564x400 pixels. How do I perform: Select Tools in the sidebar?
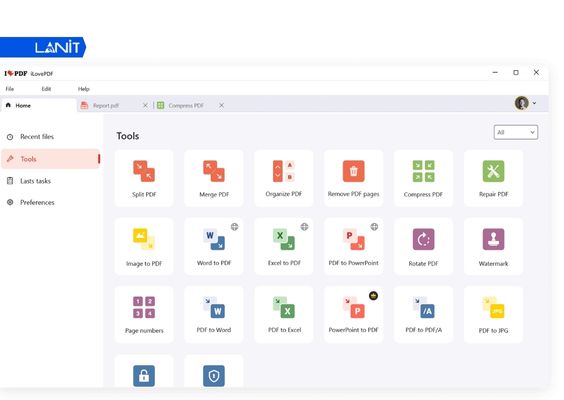(50, 159)
